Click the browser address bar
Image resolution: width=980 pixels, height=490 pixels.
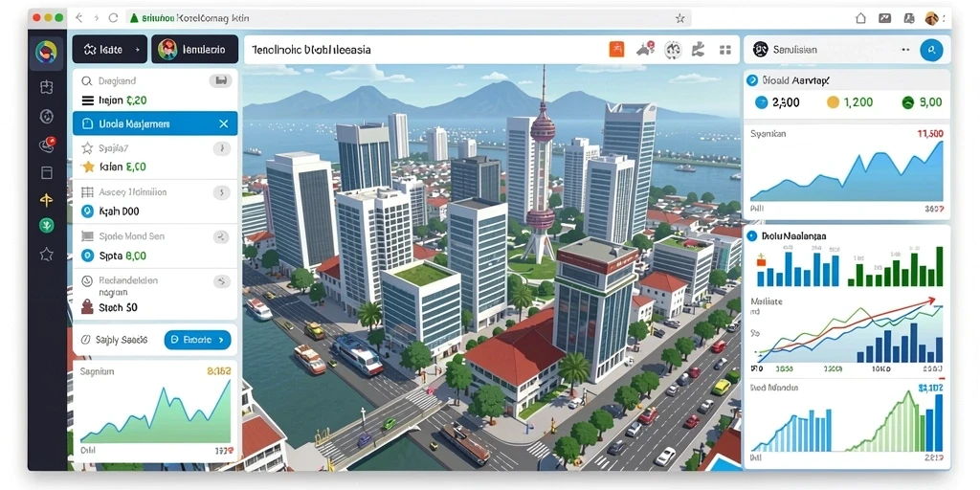[x=409, y=18]
